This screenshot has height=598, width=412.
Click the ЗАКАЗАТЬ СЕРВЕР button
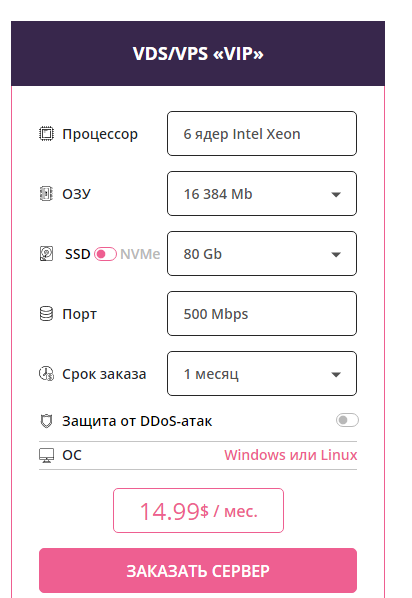click(x=198, y=571)
